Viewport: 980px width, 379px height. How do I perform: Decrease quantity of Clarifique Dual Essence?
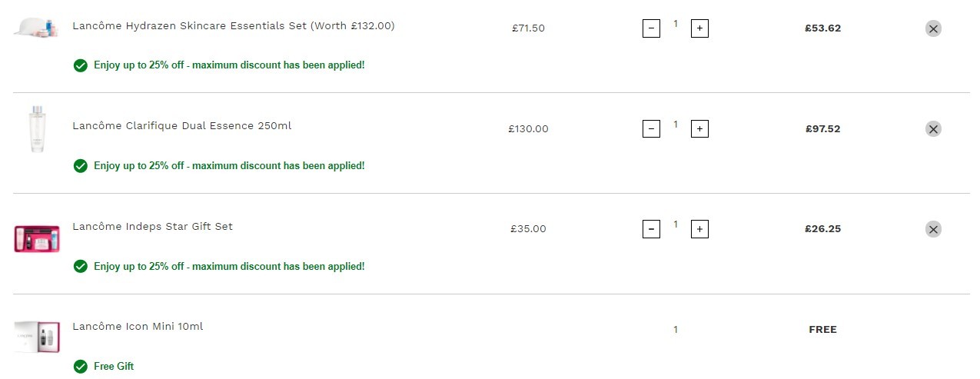(651, 128)
